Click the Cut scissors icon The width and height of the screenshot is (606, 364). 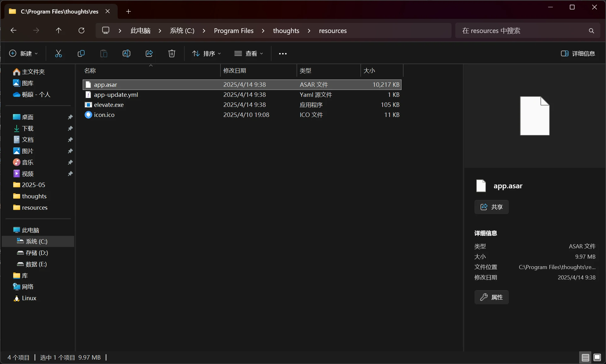pyautogui.click(x=59, y=53)
